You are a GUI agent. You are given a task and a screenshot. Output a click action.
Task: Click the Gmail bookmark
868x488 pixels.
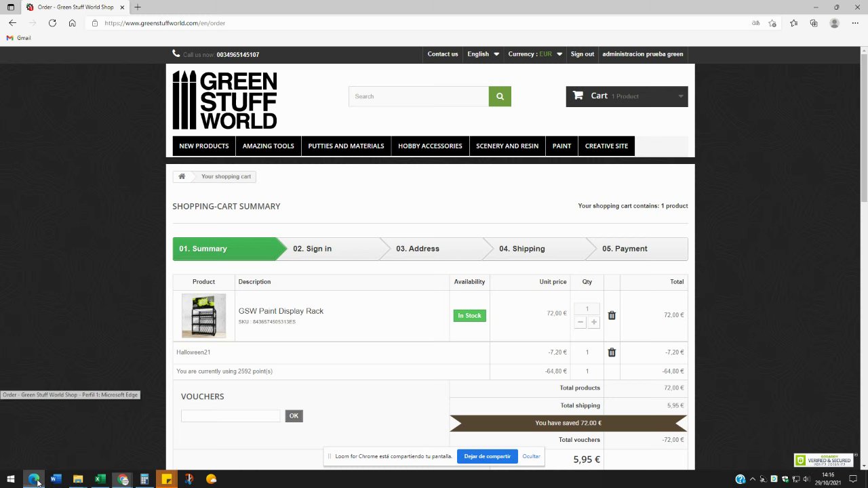coord(19,38)
